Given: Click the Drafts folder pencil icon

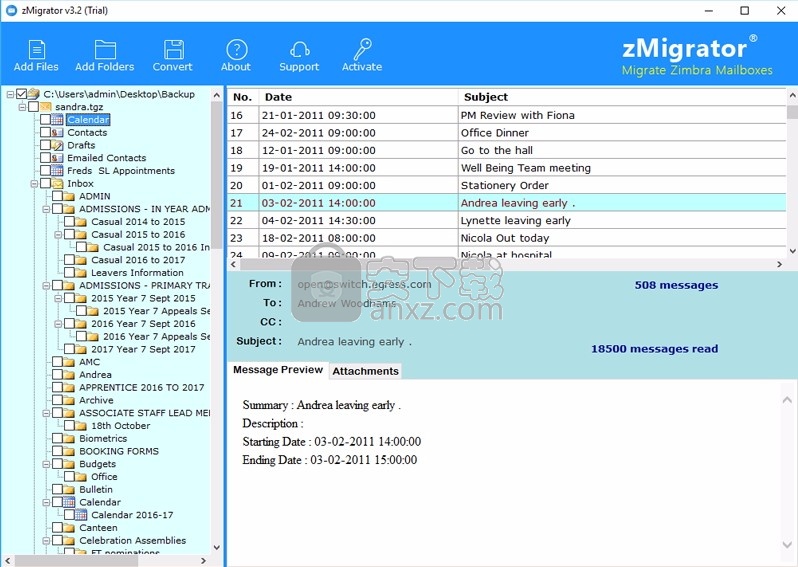Looking at the screenshot, I should point(58,145).
